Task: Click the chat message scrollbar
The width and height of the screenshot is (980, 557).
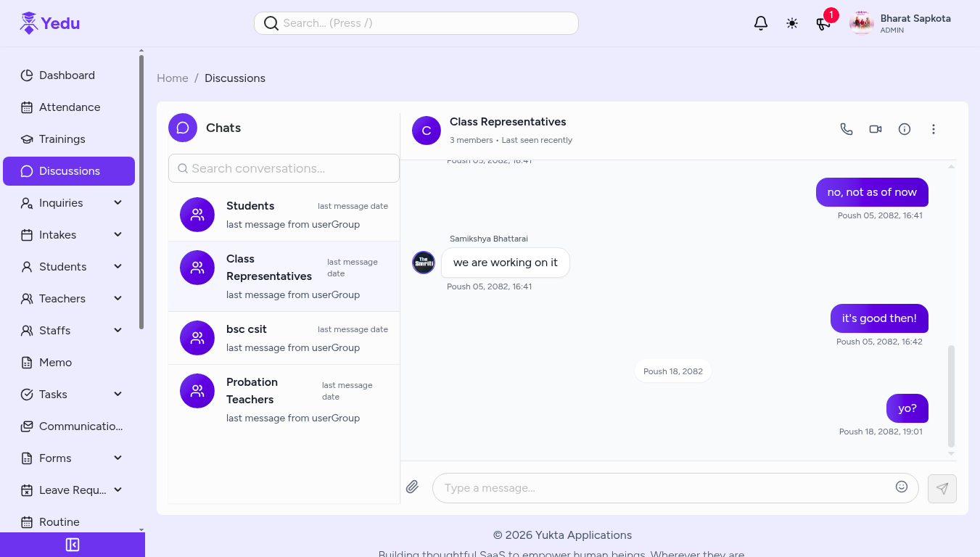Action: pos(951,397)
